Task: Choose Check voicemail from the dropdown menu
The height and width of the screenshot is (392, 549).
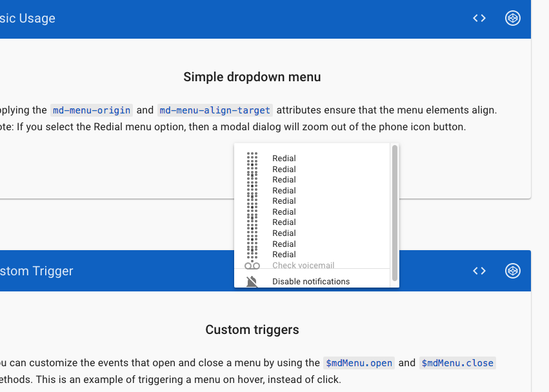Action: pos(303,265)
